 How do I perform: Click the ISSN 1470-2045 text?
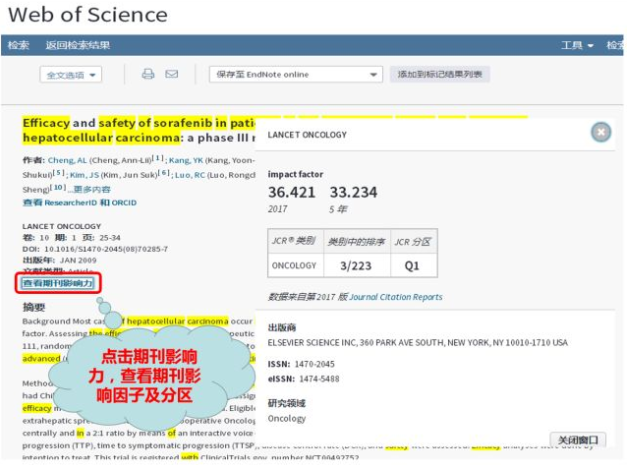coord(301,364)
